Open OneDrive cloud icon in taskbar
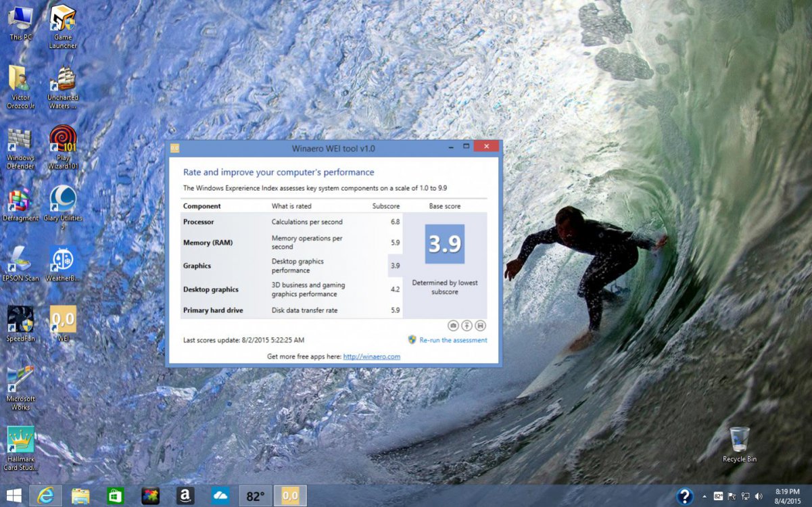Screen dimensions: 812x507 pyautogui.click(x=220, y=496)
